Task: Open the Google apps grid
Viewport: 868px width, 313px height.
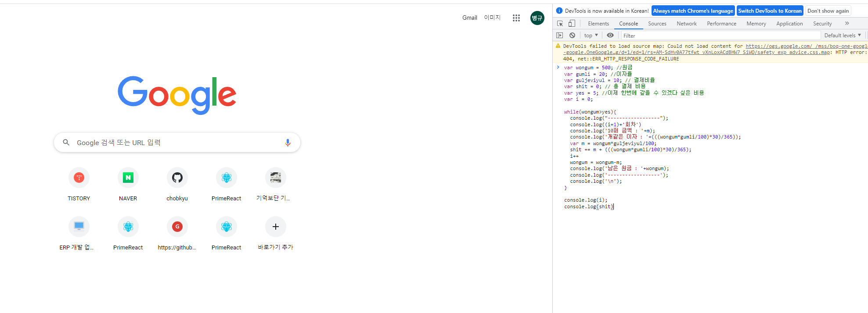Action: point(516,18)
